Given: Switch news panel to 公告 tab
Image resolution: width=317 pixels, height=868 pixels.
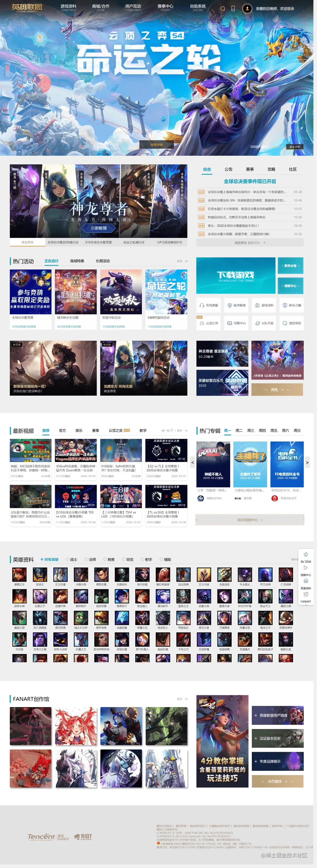Looking at the screenshot, I should [228, 169].
